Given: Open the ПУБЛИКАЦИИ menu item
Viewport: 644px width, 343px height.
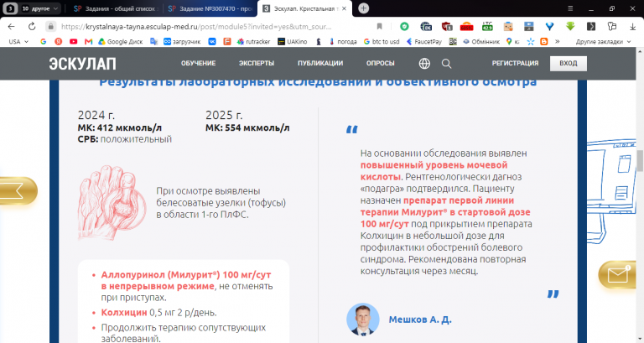Looking at the screenshot, I should 320,63.
